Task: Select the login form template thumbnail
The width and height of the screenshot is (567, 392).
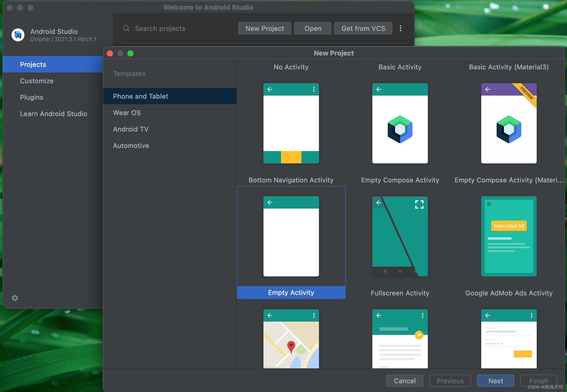Action: point(509,339)
